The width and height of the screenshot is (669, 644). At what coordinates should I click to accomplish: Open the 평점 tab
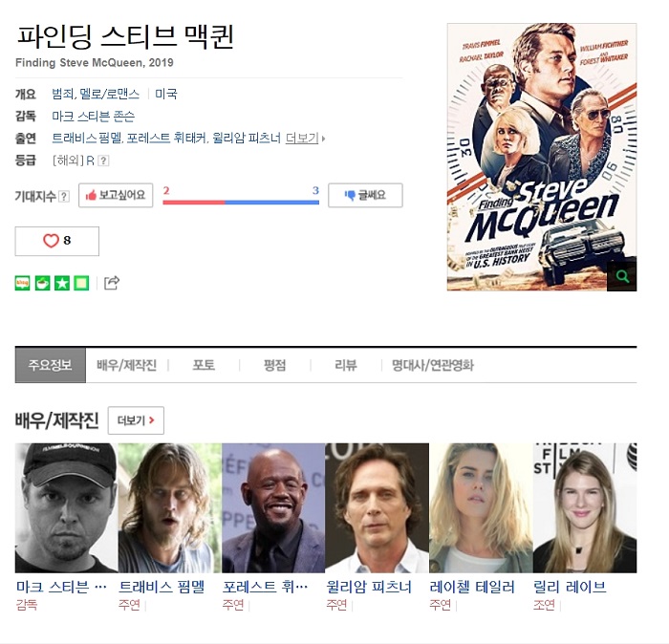pos(275,365)
